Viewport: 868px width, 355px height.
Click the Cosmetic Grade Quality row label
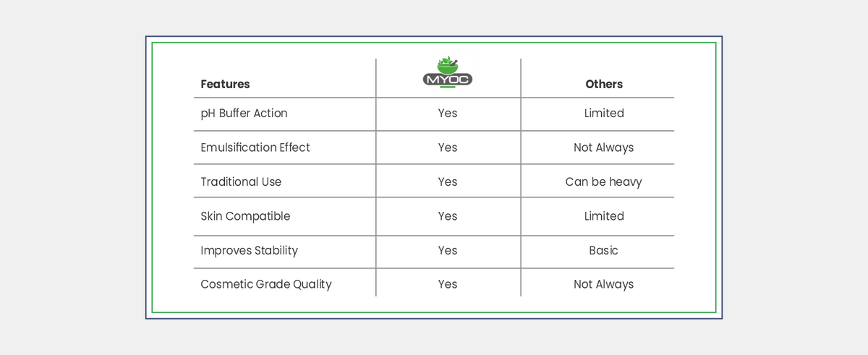pos(265,284)
